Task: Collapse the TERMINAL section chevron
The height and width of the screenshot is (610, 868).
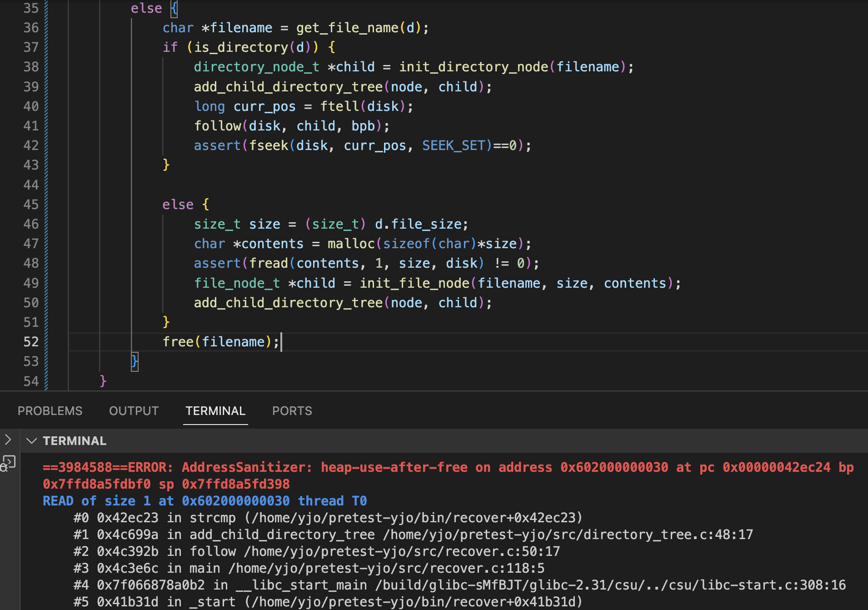Action: pos(31,441)
